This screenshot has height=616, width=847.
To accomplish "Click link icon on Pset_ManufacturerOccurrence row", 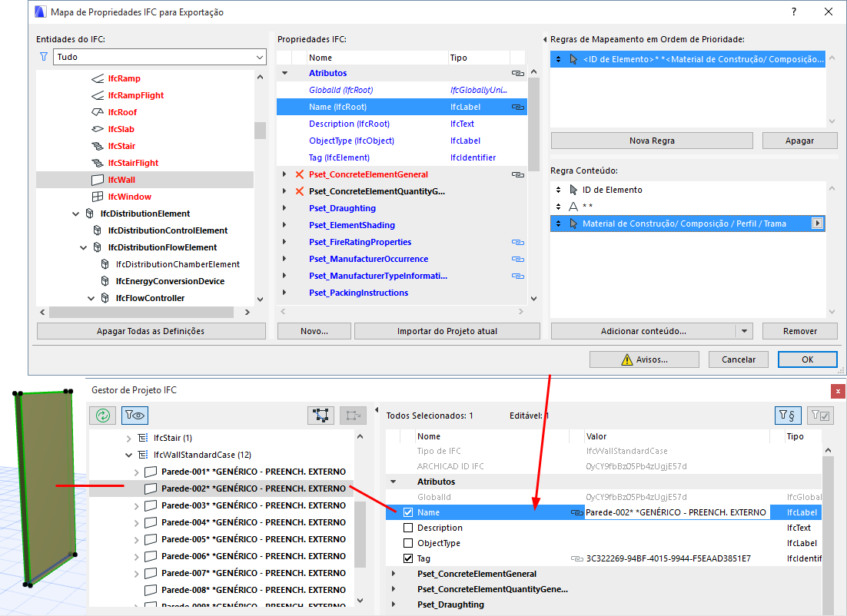I will pos(517,259).
